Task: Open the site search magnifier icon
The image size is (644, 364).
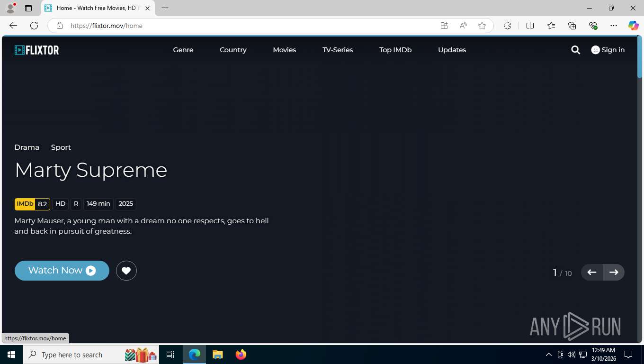Action: (x=575, y=50)
